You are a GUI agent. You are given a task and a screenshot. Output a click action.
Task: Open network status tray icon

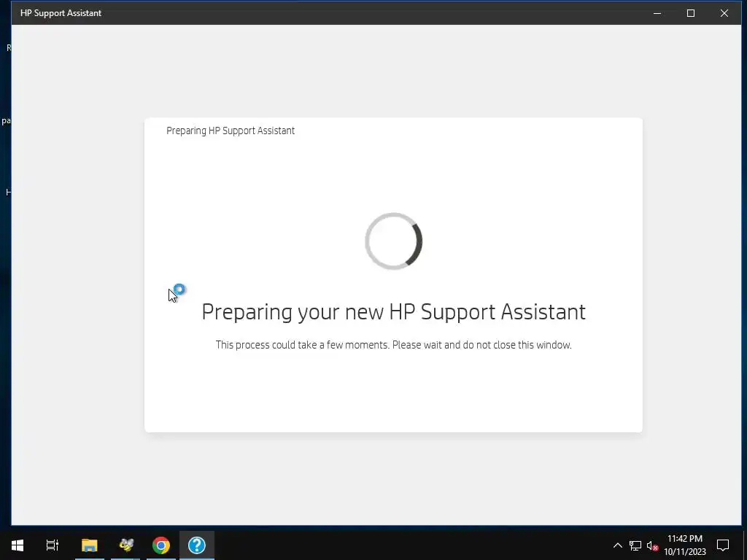pyautogui.click(x=635, y=545)
